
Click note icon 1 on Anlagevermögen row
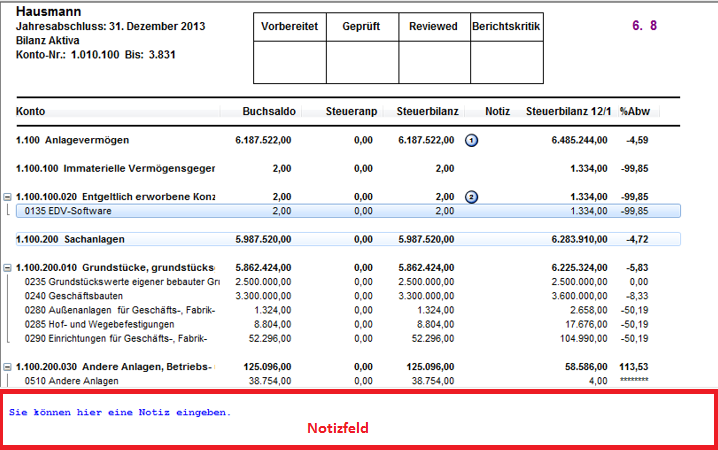(472, 140)
